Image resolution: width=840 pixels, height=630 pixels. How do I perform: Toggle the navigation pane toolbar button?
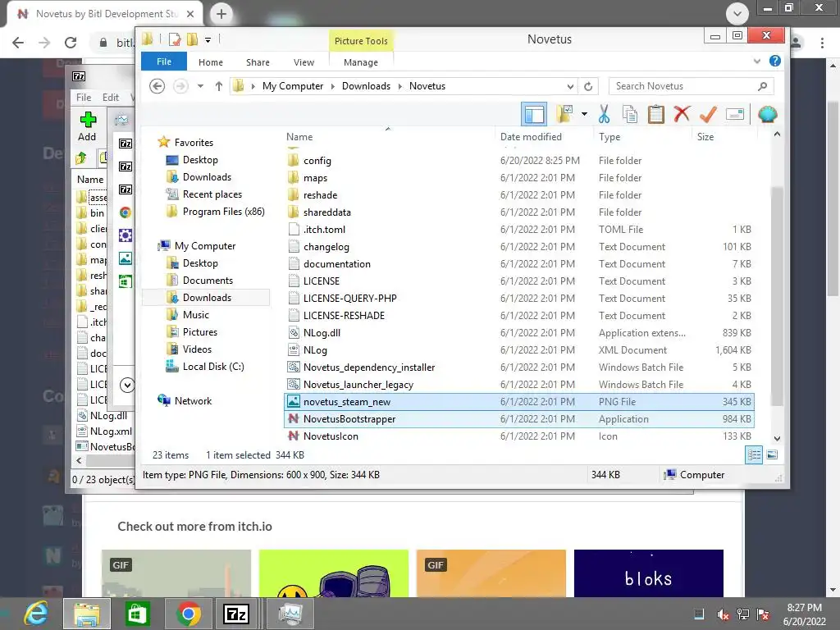point(534,114)
